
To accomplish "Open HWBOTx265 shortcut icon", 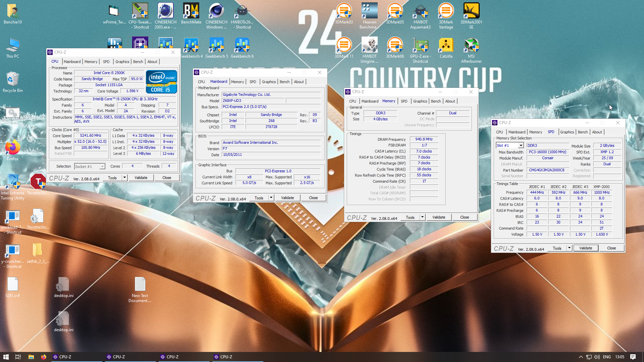I will click(x=242, y=11).
